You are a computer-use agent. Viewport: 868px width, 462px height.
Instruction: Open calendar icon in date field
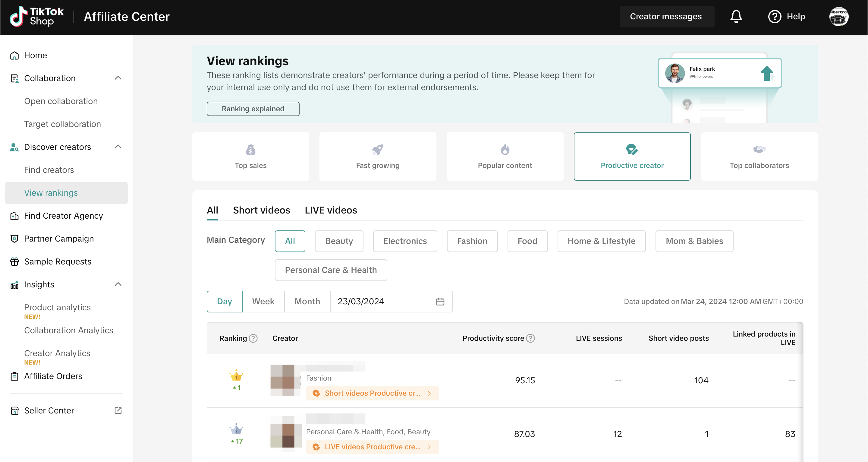coord(440,302)
